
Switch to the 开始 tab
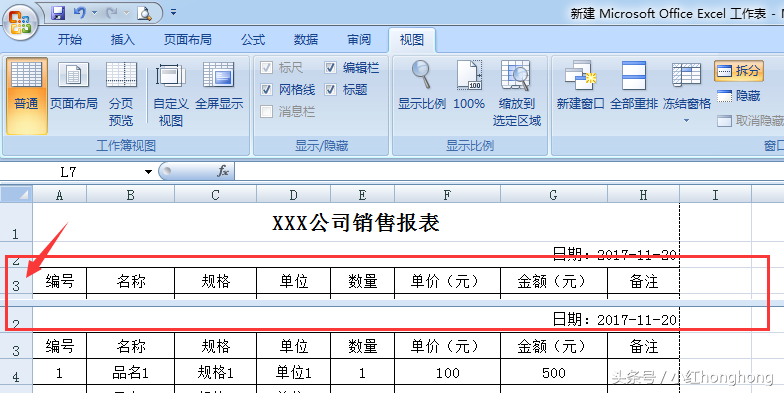coord(70,40)
